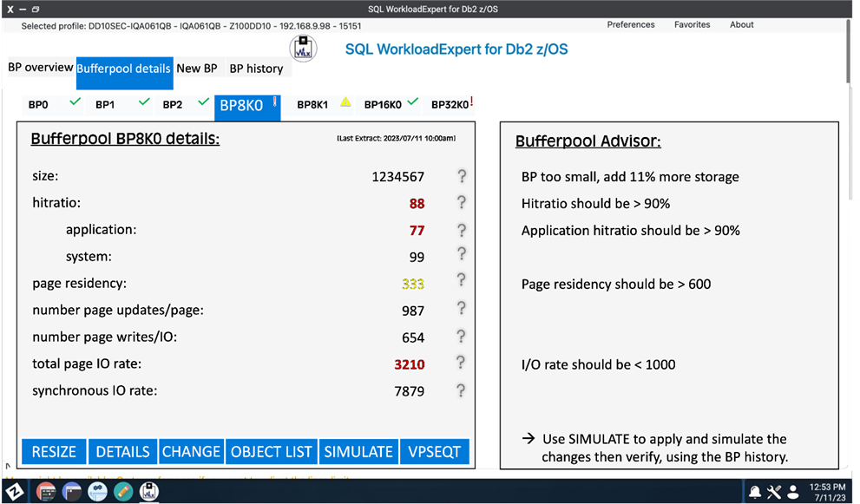The width and height of the screenshot is (860, 504).
Task: Open the notifications bell in taskbar
Action: pyautogui.click(x=755, y=492)
